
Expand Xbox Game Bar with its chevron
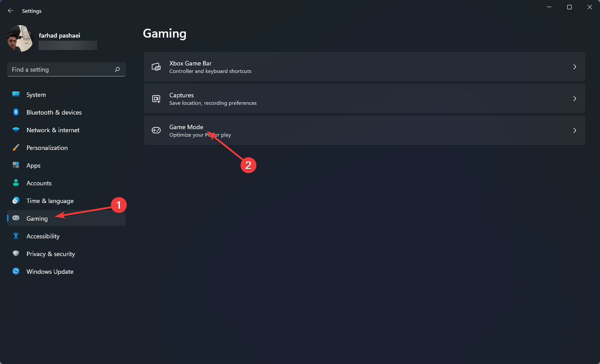pos(575,67)
